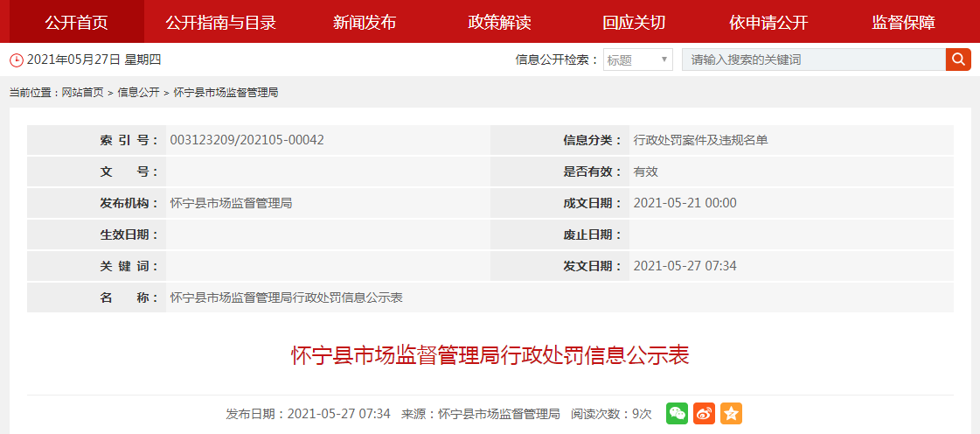The width and height of the screenshot is (980, 434).
Task: Click the 信息分类 field label
Action: point(592,140)
